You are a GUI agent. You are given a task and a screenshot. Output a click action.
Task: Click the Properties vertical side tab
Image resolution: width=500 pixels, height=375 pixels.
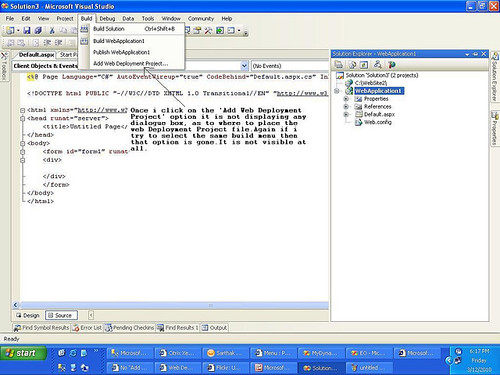pos(495,128)
